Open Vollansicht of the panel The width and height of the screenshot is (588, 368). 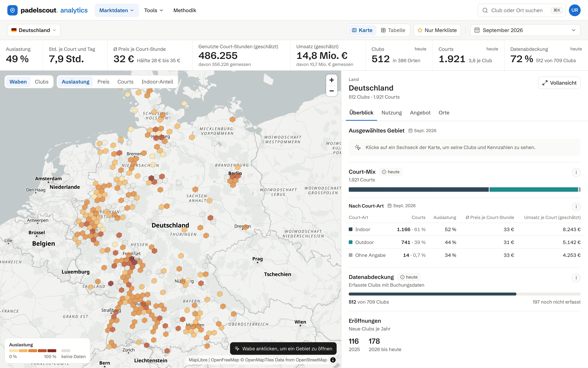[559, 83]
